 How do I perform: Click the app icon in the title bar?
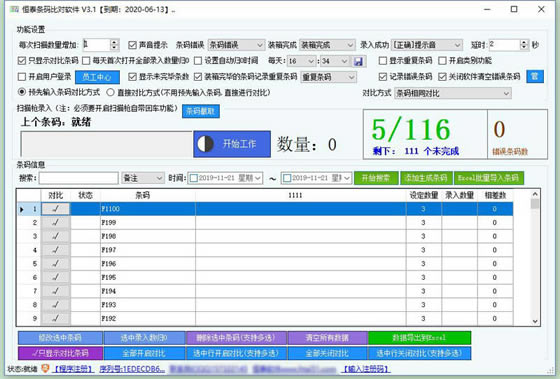point(15,9)
